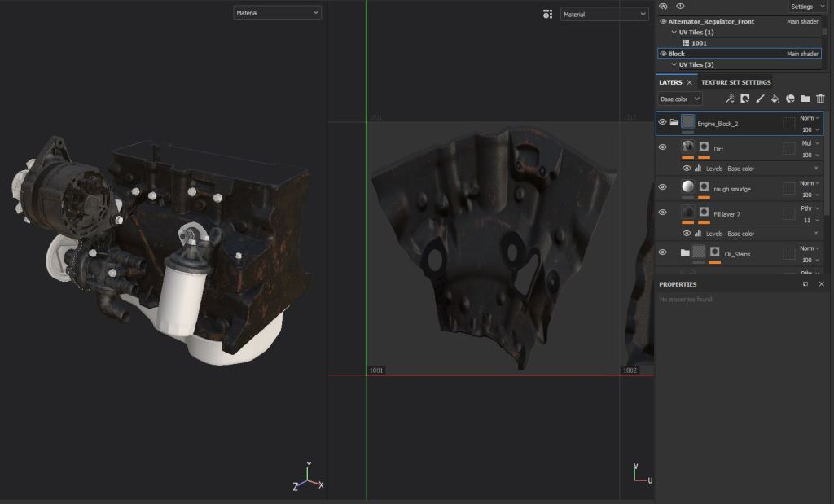Viewport: 834px width, 504px height.
Task: Click the add mask icon in Layers toolbar
Action: (x=744, y=99)
